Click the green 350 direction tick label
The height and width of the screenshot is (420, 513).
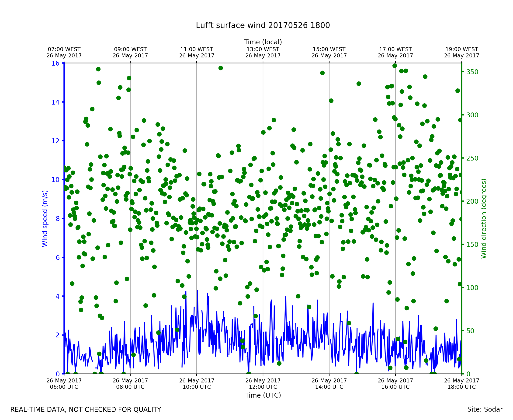click(x=472, y=72)
